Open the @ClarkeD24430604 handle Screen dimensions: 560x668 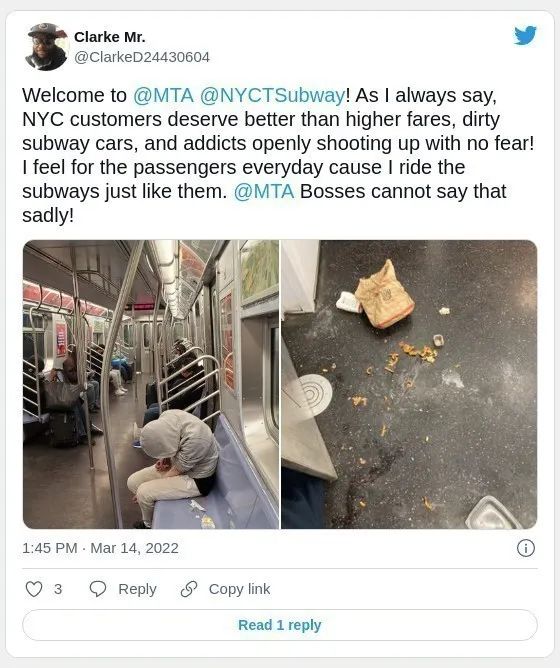coord(142,57)
